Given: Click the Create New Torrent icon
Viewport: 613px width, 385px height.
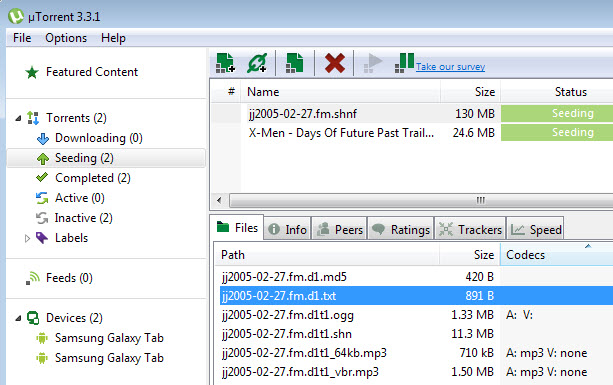Looking at the screenshot, I should [295, 63].
